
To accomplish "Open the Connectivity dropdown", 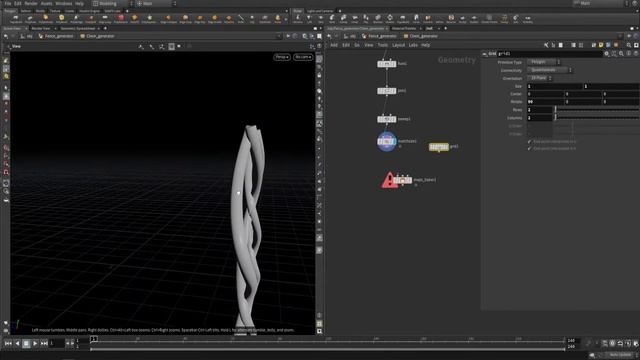I will 549,70.
